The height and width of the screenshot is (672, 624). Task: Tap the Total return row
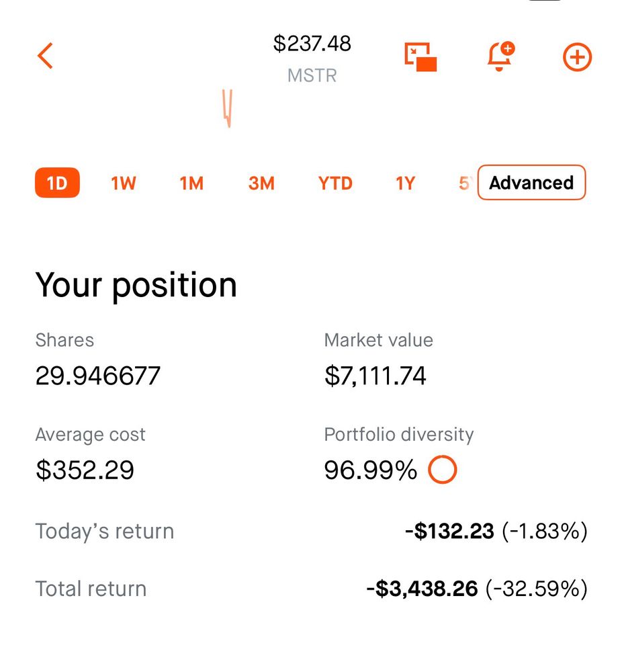[x=312, y=589]
